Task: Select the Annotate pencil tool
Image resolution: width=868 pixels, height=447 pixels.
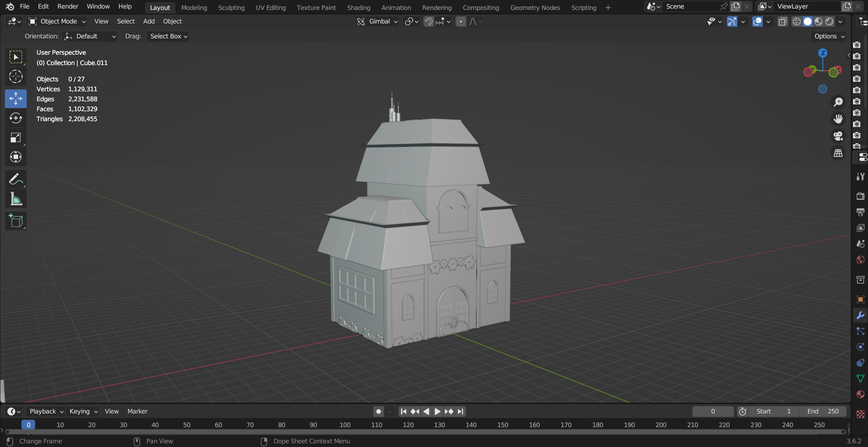Action: [x=16, y=179]
